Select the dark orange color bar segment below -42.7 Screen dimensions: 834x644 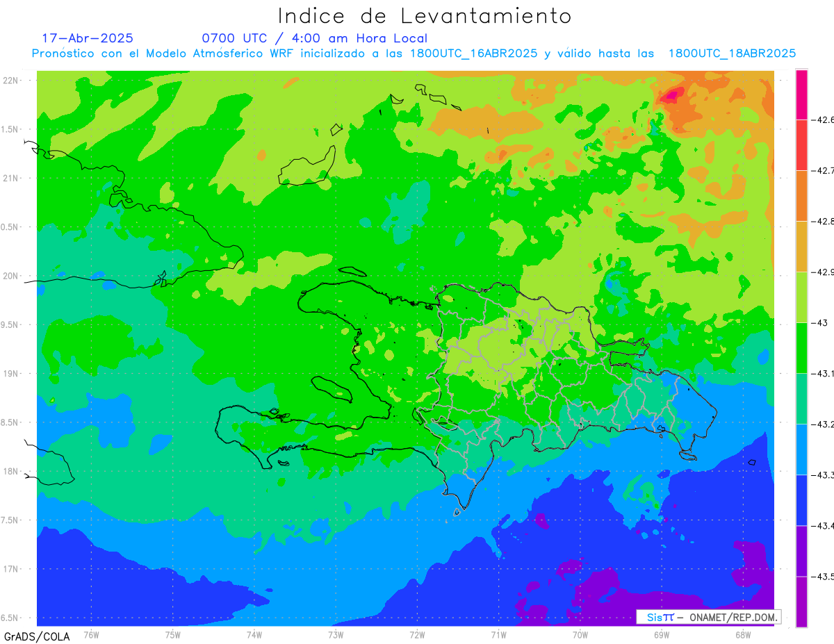click(x=801, y=195)
